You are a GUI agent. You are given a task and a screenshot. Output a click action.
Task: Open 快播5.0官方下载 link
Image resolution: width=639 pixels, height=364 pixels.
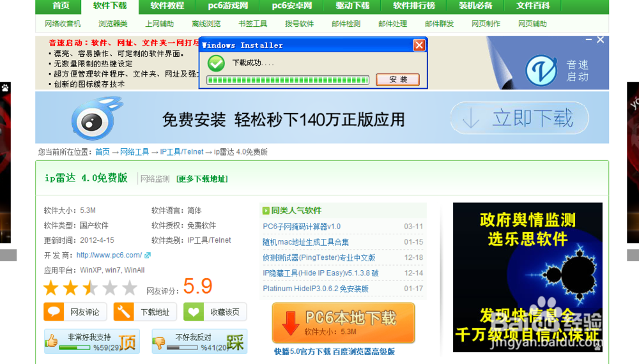(x=302, y=351)
